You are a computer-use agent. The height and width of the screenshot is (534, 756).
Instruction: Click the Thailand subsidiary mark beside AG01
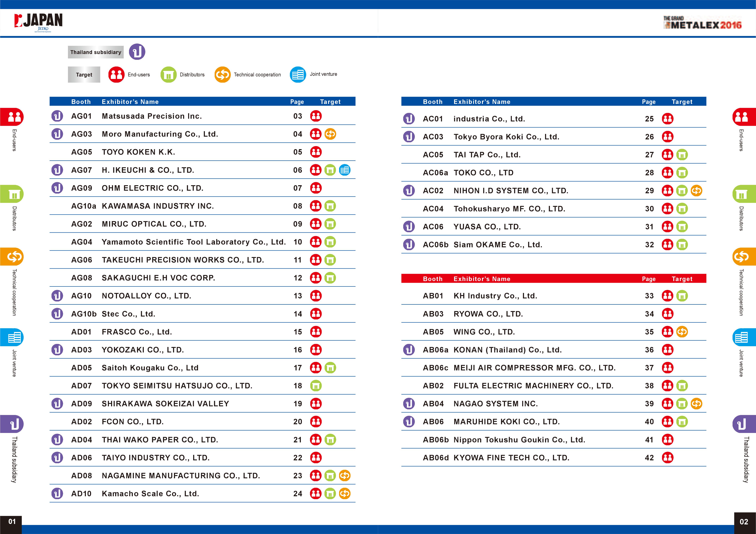(57, 116)
